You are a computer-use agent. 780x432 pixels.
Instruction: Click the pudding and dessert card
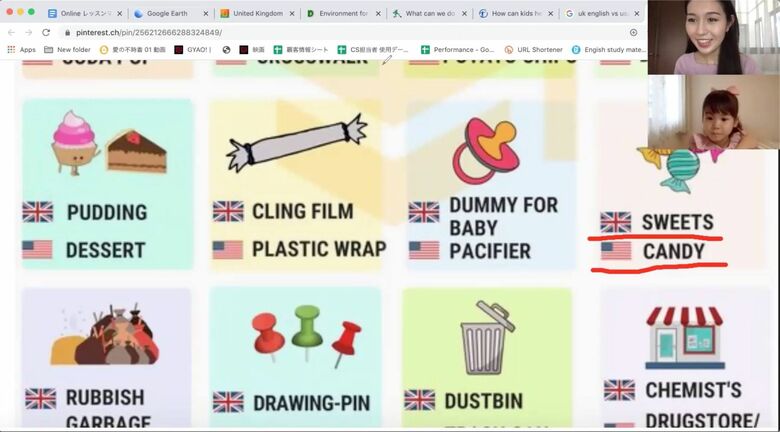tap(107, 184)
